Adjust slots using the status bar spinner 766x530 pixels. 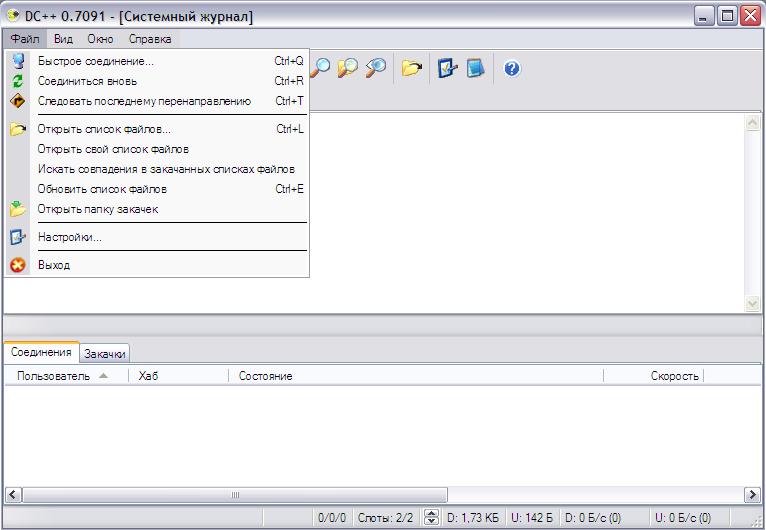point(431,518)
